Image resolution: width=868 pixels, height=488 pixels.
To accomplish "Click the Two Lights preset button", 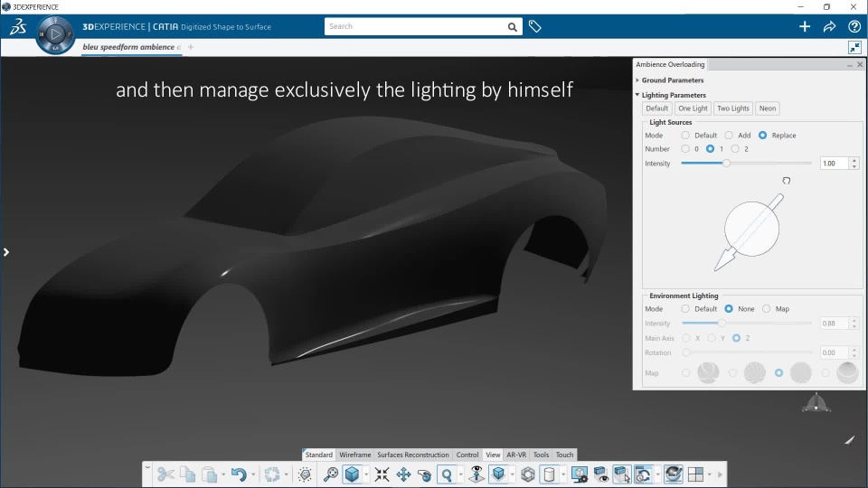I will pyautogui.click(x=732, y=108).
